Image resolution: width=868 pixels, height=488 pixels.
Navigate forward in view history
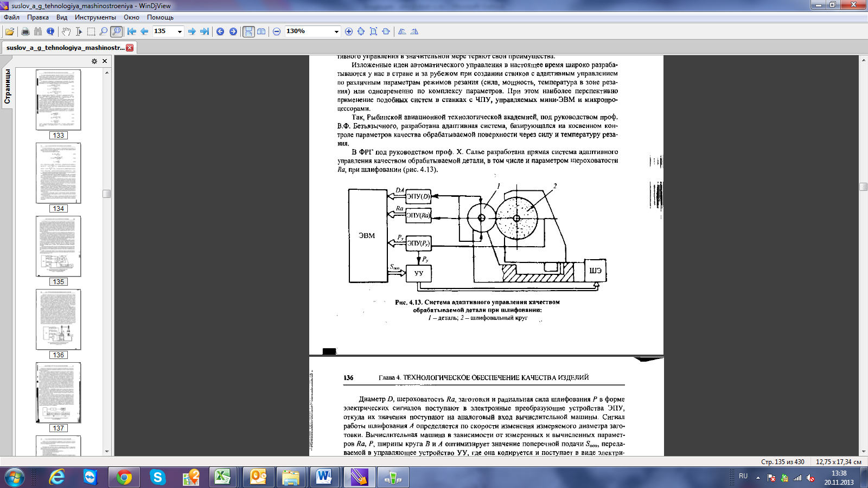[x=233, y=31]
